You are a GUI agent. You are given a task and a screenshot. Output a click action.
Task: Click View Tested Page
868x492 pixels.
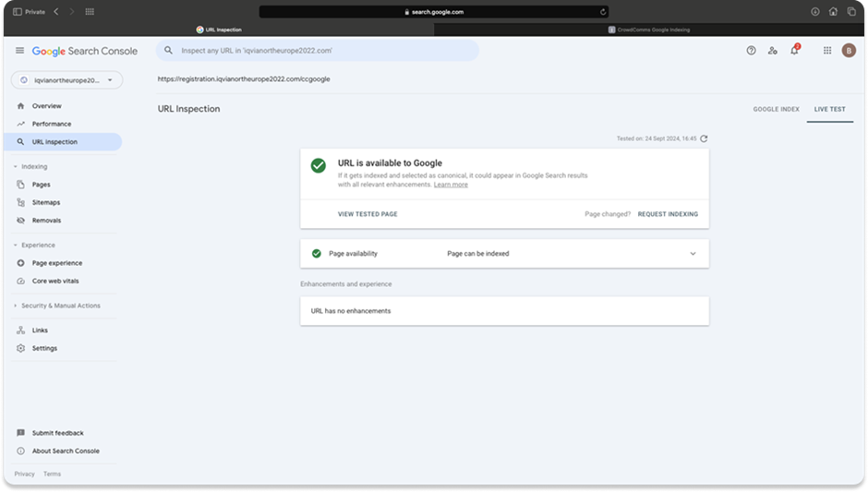pyautogui.click(x=368, y=214)
